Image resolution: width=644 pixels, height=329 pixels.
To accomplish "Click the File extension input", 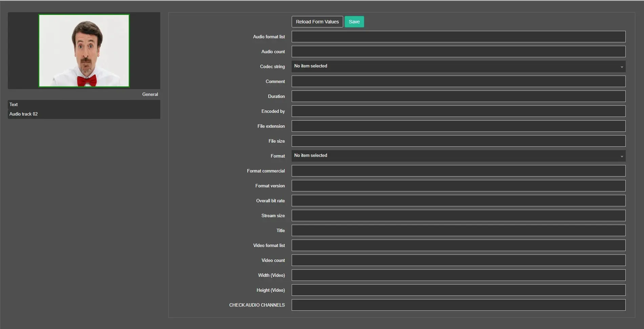I will click(458, 126).
